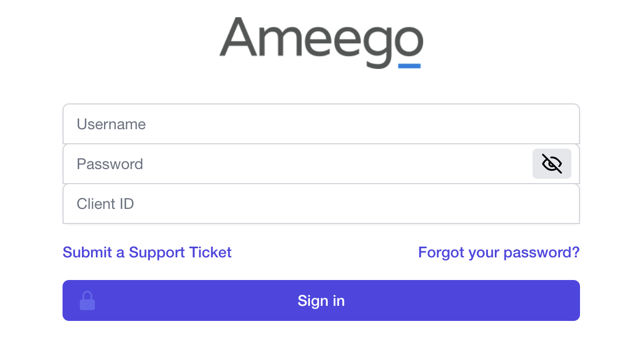Focus the Username input field
Image resolution: width=635 pixels, height=364 pixels.
point(321,124)
